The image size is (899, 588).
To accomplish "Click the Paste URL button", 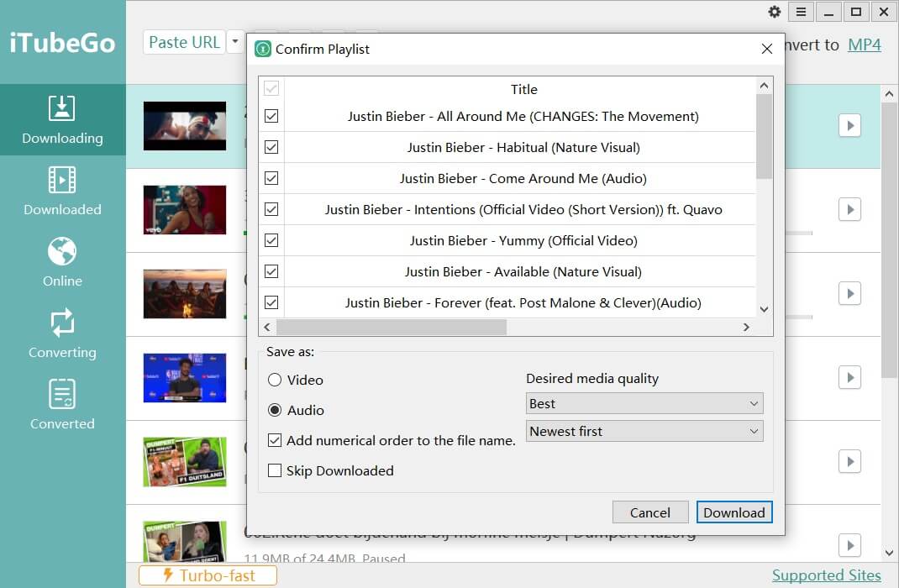I will tap(184, 42).
